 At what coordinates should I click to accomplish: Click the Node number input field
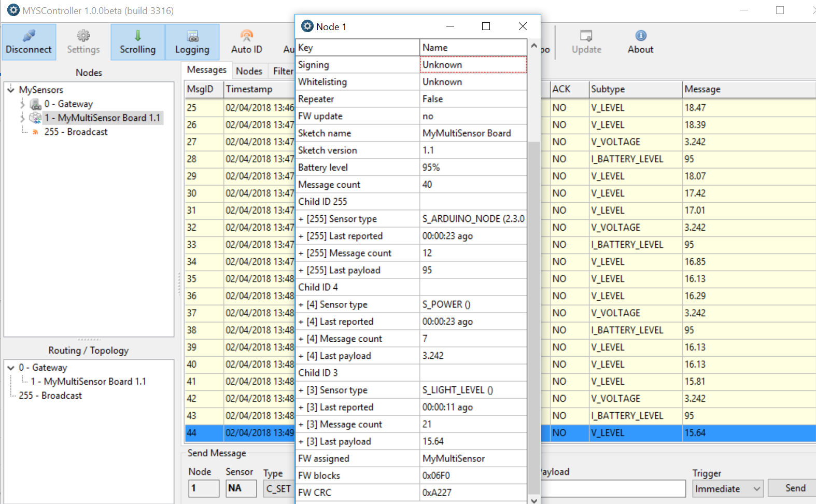point(203,488)
